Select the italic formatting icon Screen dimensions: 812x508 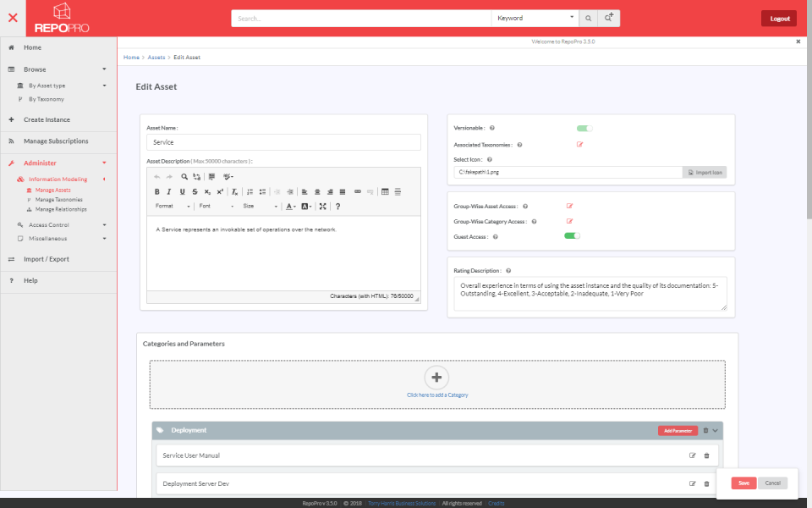coord(169,191)
